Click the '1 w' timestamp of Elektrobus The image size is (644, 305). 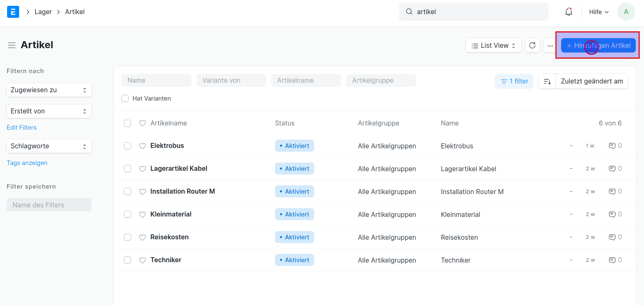(590, 146)
